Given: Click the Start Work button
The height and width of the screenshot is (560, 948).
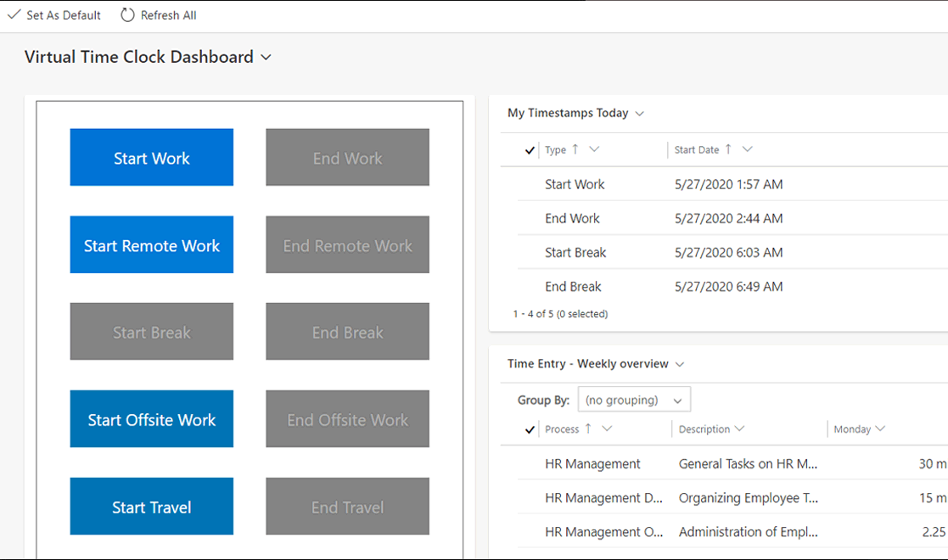Looking at the screenshot, I should (151, 157).
